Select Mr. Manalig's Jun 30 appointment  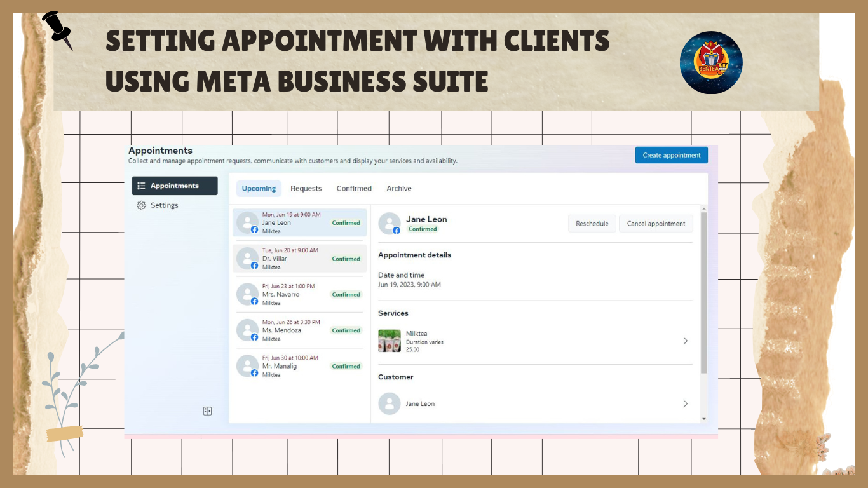(x=300, y=366)
